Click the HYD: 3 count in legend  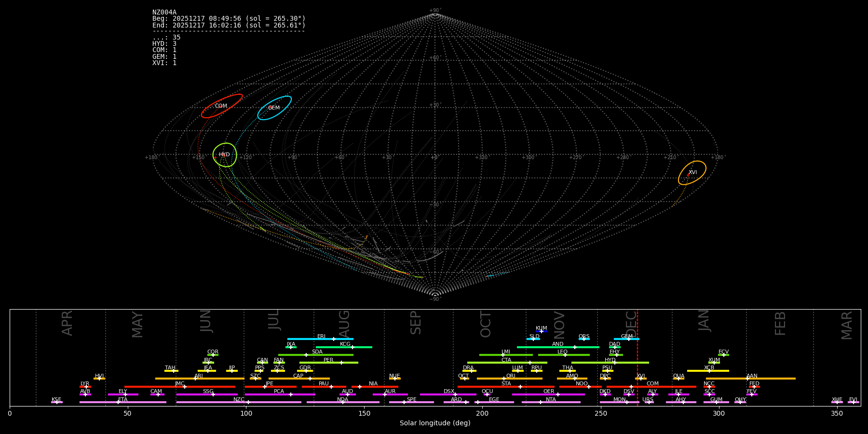(164, 44)
